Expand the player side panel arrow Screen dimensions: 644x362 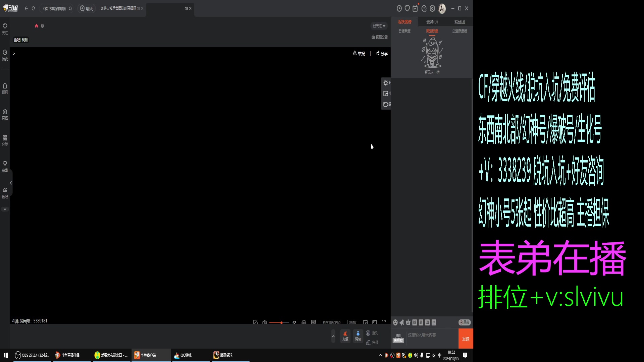[x=14, y=54]
